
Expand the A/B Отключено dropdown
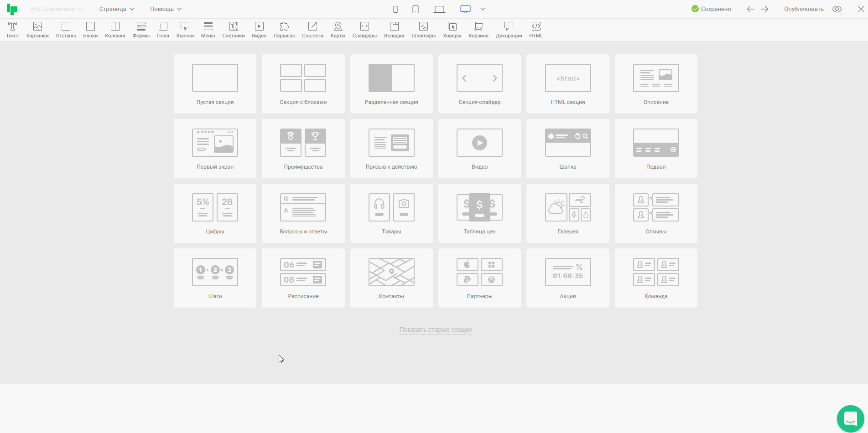tap(57, 9)
